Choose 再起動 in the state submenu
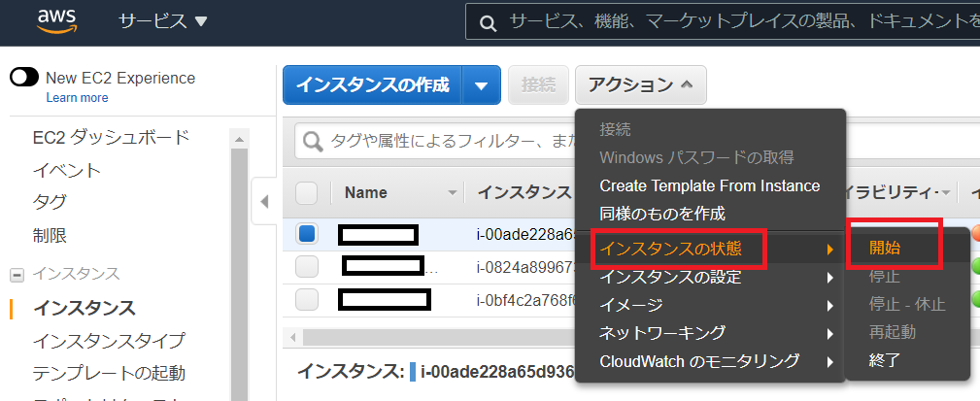Screen dimensions: 980x401 coord(892,332)
